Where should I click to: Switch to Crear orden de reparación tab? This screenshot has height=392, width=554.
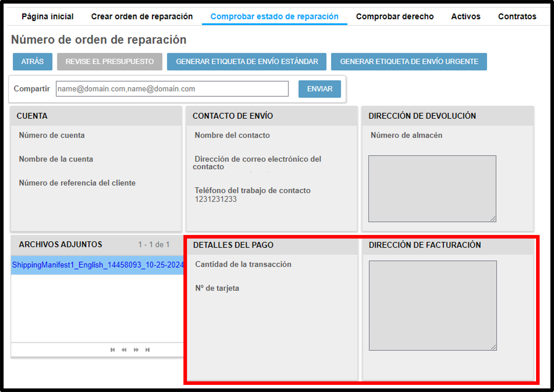pos(142,16)
